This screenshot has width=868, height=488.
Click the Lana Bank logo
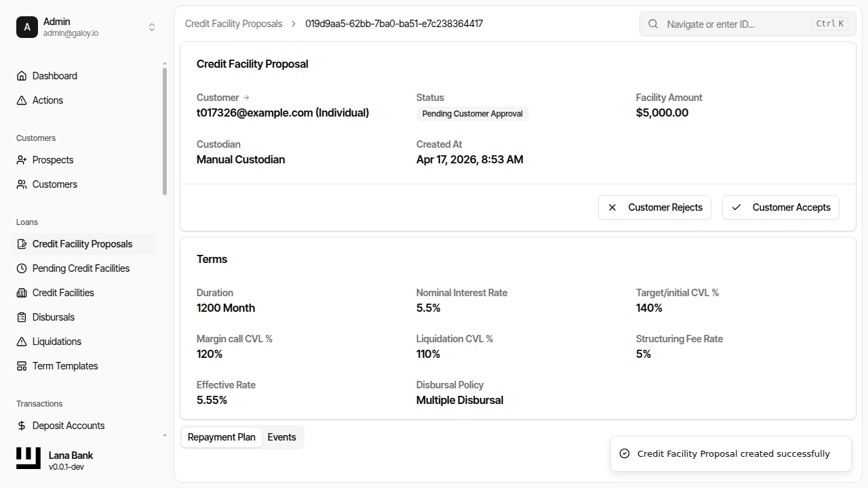[28, 459]
